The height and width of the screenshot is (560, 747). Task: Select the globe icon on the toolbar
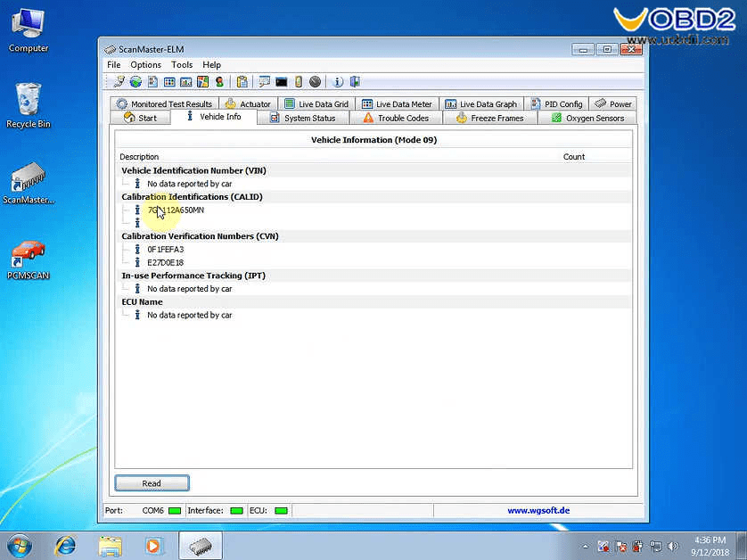pos(134,81)
